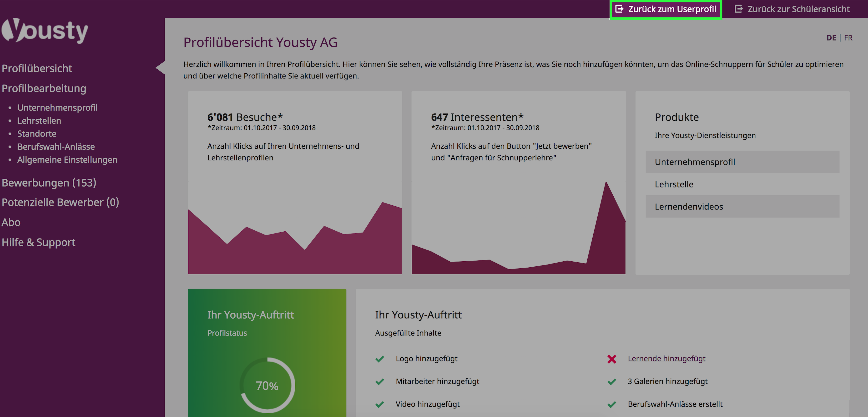The height and width of the screenshot is (417, 868).
Task: Go to Zurück zur Schüleransicht
Action: pyautogui.click(x=792, y=9)
